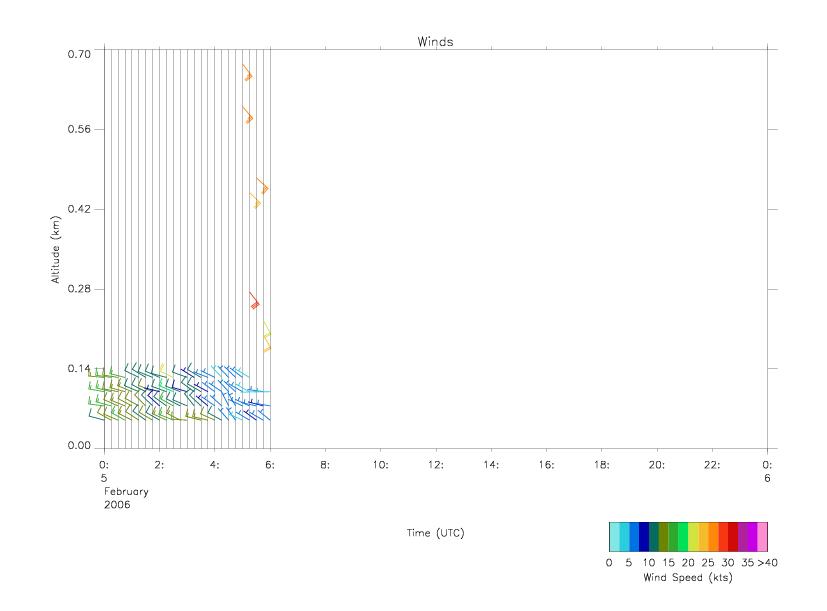Select the "25" wind speed legend label
The height and width of the screenshot is (611, 827).
pyautogui.click(x=708, y=562)
